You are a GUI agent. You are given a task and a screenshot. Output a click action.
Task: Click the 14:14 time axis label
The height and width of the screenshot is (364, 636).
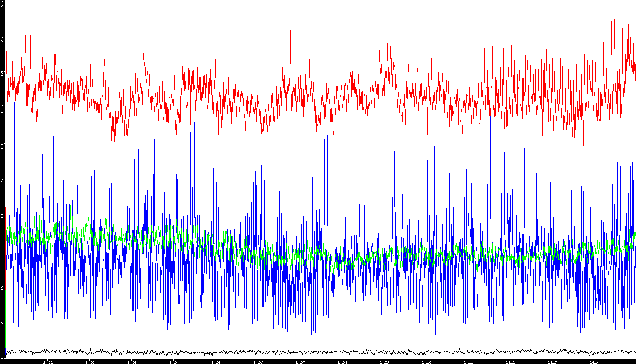coord(594,362)
